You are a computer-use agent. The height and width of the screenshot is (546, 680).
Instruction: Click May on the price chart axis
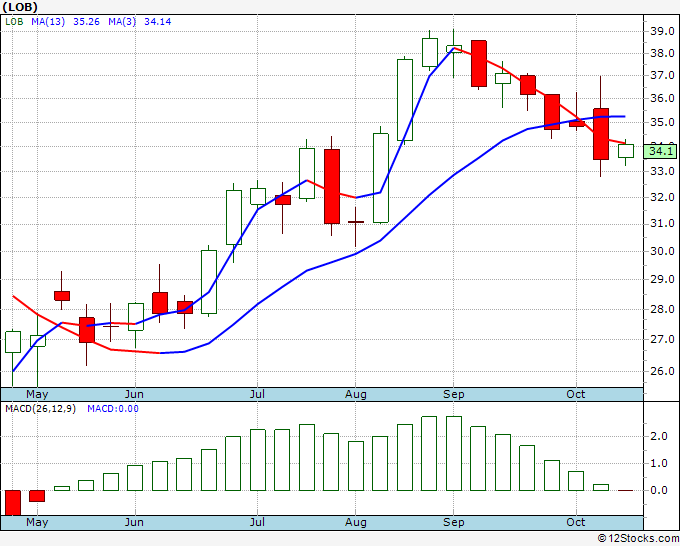[37, 394]
